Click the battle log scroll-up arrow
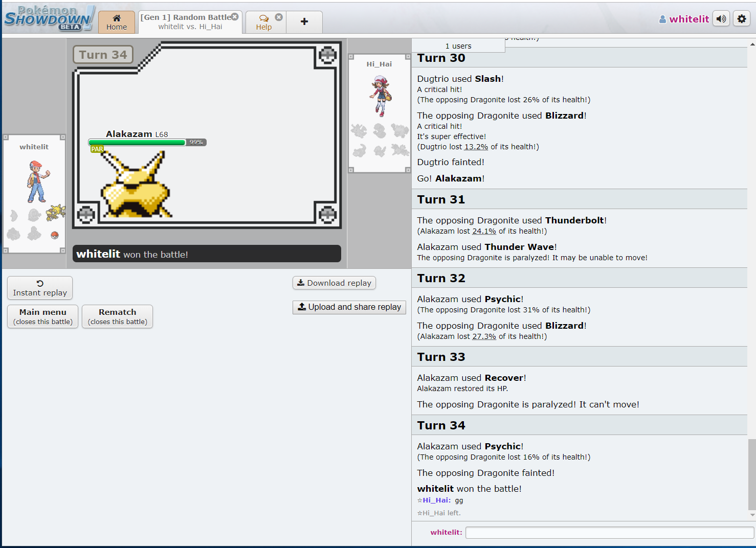Image resolution: width=756 pixels, height=548 pixels. pos(752,44)
